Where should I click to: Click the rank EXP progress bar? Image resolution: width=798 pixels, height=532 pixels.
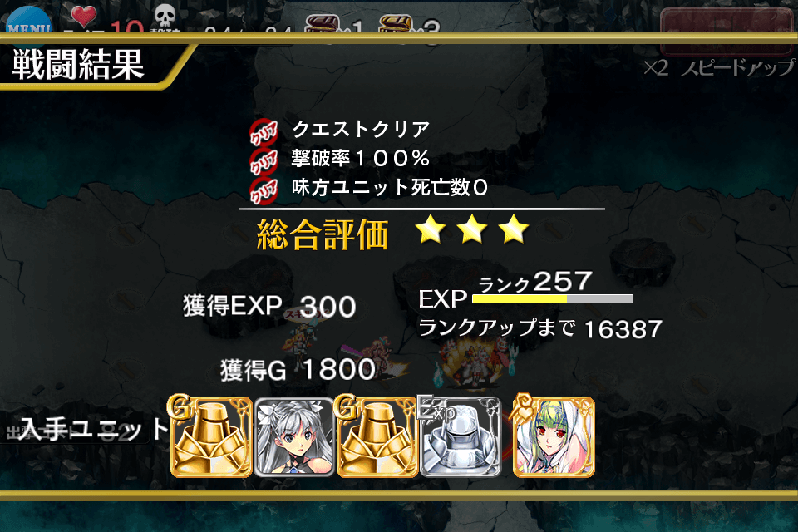[553, 299]
